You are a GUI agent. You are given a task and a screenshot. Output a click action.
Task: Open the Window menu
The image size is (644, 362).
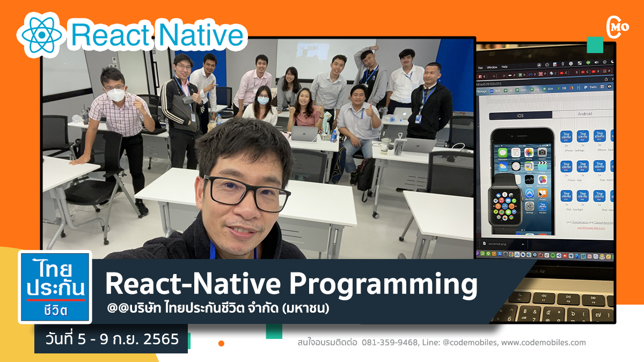492,68
